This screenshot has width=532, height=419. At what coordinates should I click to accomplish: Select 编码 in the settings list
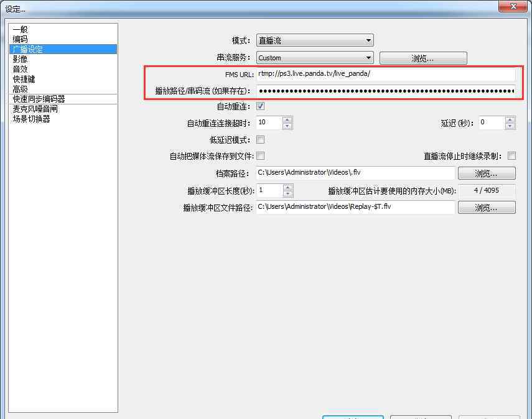coord(20,39)
